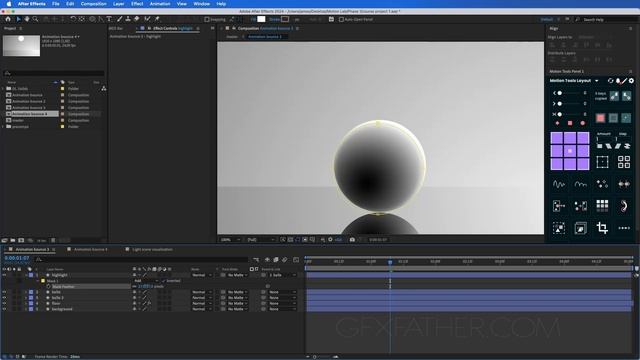Select the Brush tool
The height and width of the screenshot is (360, 640).
point(120,19)
